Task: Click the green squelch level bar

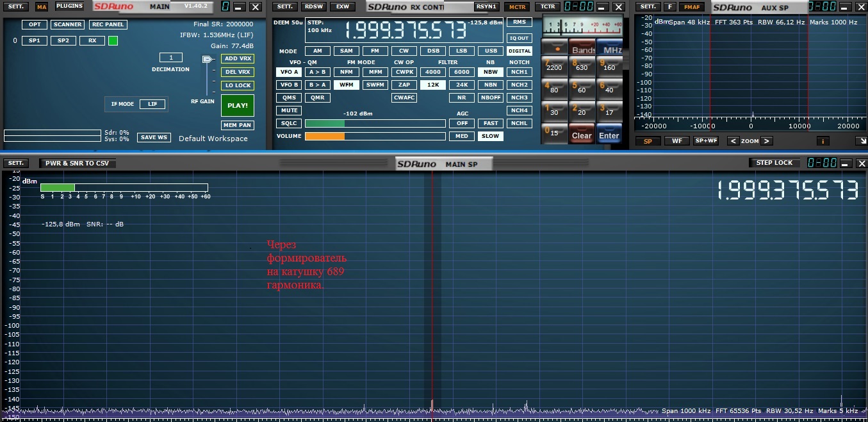Action: point(325,123)
